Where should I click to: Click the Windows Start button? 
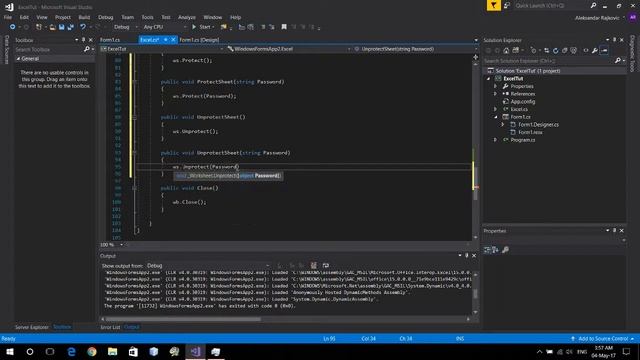pyautogui.click(x=10, y=351)
